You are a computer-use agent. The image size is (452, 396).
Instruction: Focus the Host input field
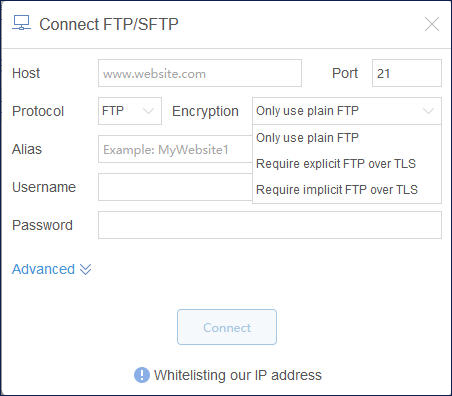click(200, 73)
